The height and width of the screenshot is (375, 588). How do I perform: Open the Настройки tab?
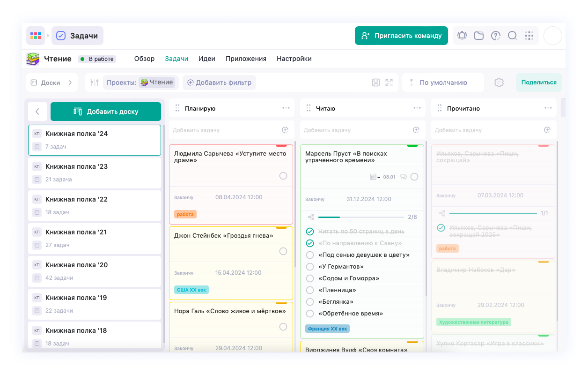pos(294,59)
